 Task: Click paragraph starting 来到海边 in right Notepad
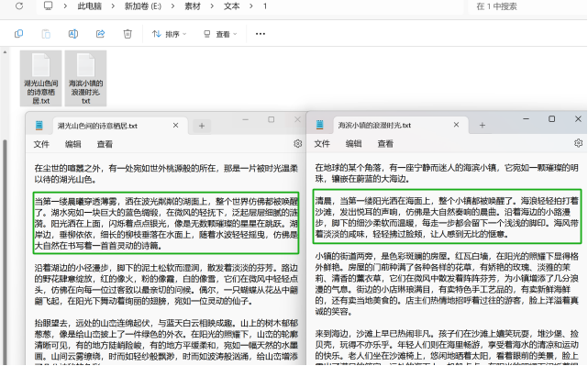pos(447,347)
